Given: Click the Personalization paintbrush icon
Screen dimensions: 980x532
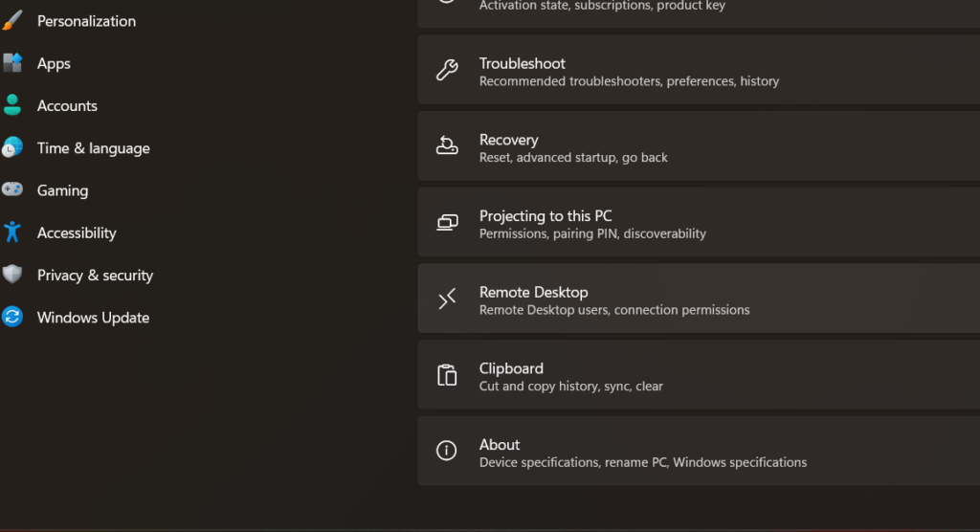Looking at the screenshot, I should 12,21.
